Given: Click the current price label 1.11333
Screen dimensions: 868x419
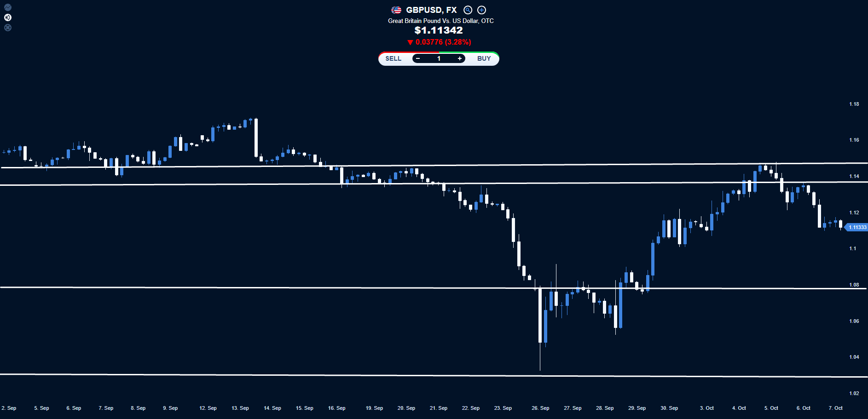Looking at the screenshot, I should pyautogui.click(x=857, y=227).
